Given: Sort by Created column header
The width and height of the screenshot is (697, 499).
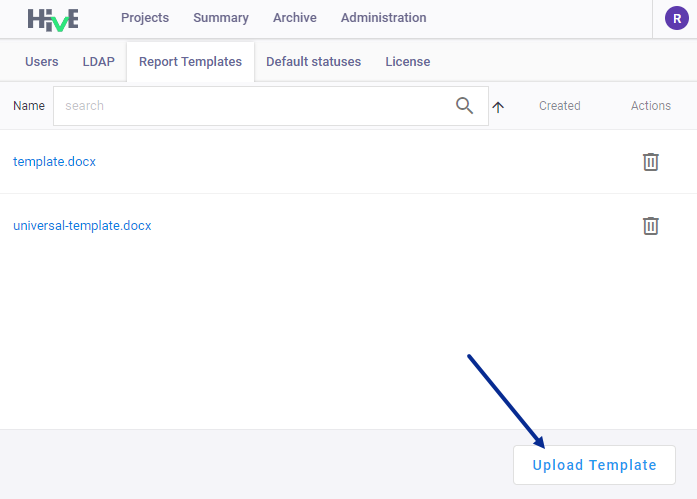Looking at the screenshot, I should [560, 106].
